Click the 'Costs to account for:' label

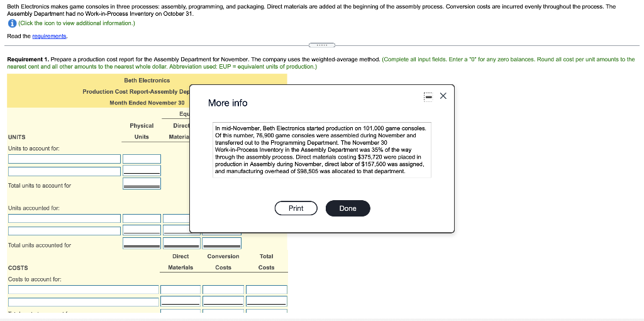coord(35,279)
